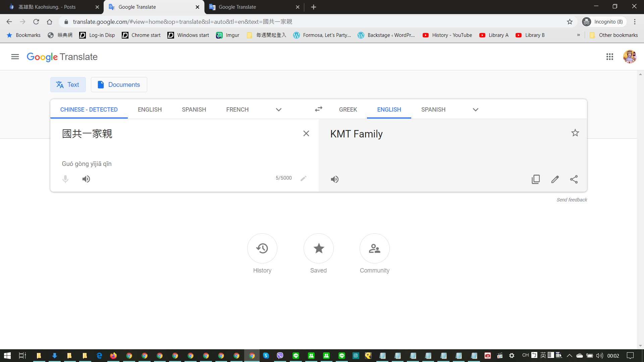Open the Imgur bookmark
644x362 pixels.
pos(228,35)
